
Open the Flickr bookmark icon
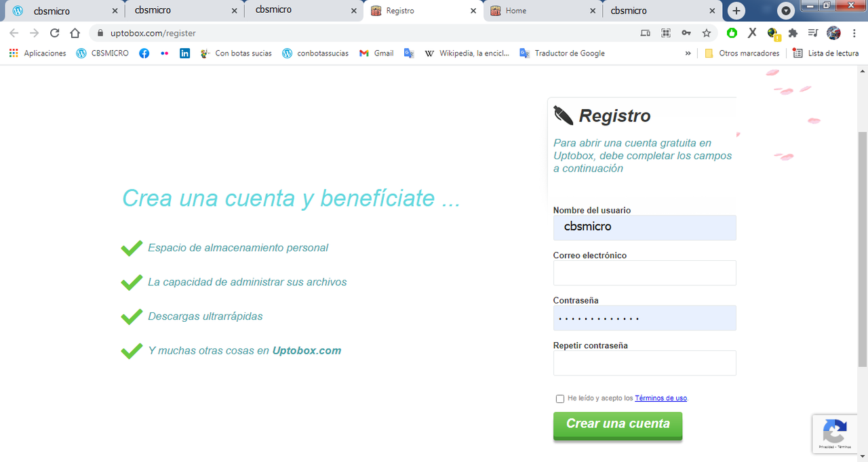click(x=164, y=53)
